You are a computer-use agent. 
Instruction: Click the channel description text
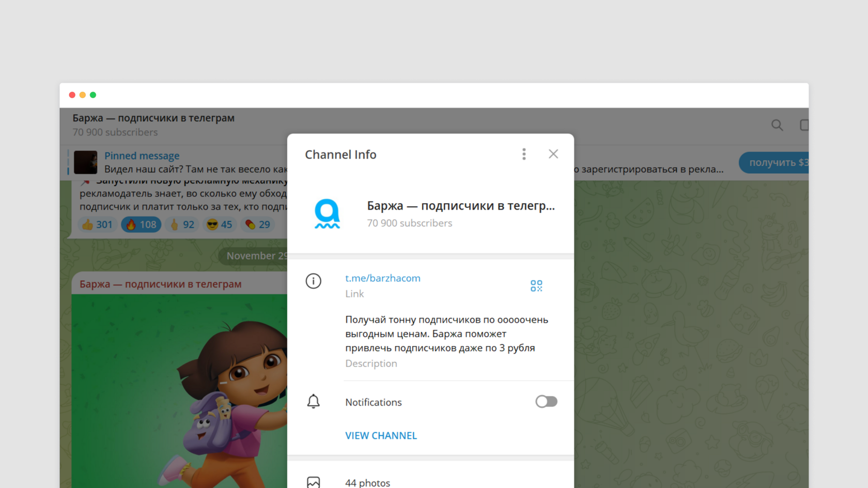click(447, 333)
